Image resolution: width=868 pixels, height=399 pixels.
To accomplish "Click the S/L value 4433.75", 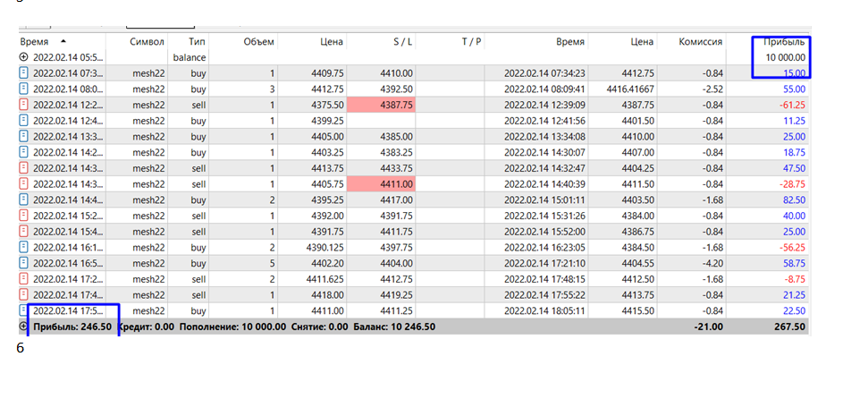I will [396, 168].
